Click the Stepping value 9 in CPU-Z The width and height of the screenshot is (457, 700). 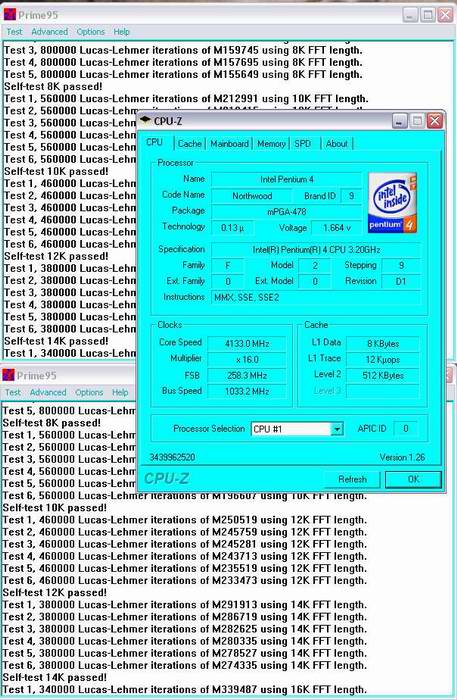401,266
